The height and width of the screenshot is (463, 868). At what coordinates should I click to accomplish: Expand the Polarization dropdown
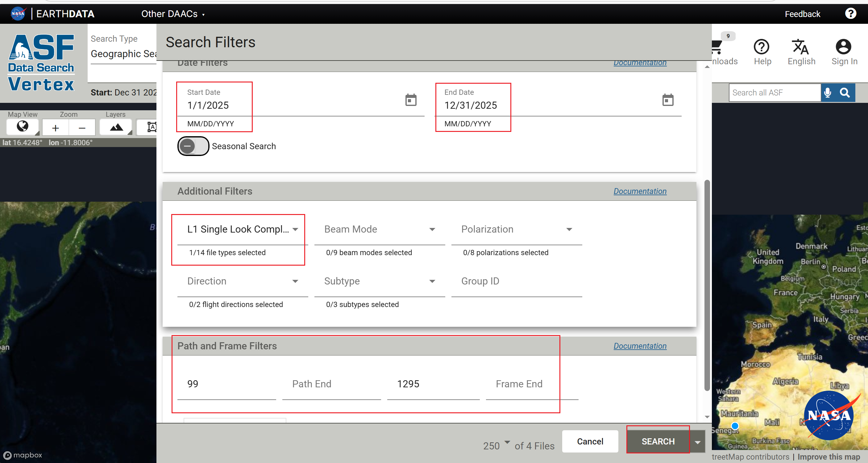point(516,229)
